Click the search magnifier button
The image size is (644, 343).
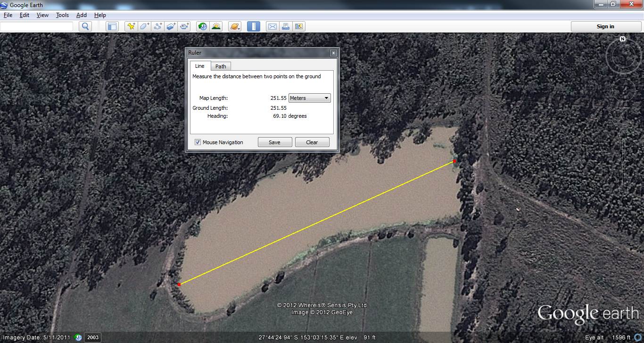point(85,26)
